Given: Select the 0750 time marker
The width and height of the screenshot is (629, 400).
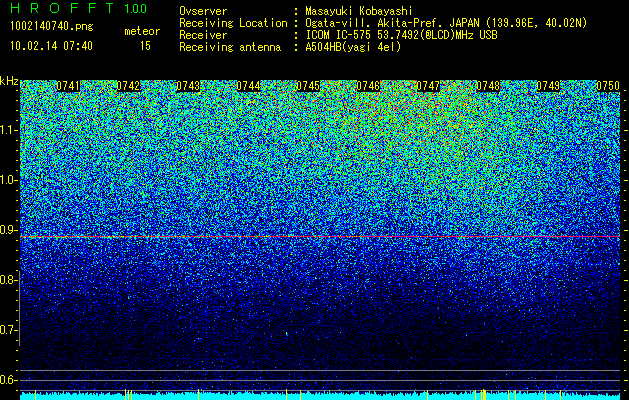Looking at the screenshot, I should [x=608, y=86].
